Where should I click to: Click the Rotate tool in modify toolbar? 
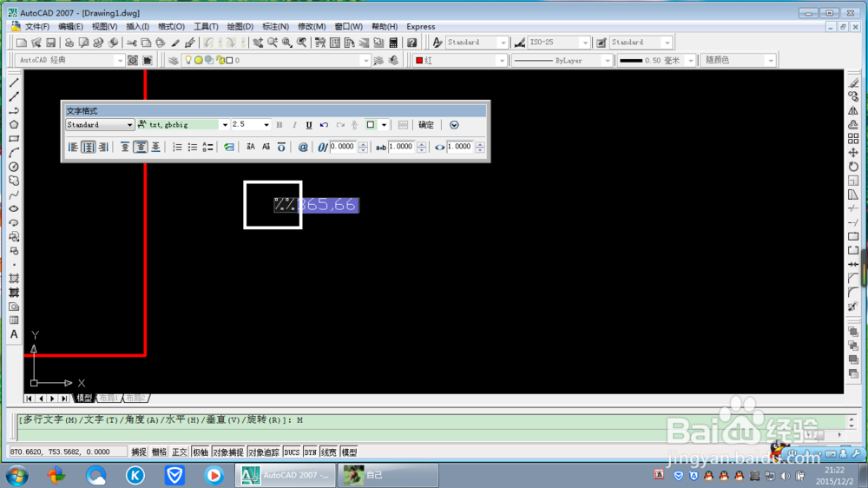[853, 166]
